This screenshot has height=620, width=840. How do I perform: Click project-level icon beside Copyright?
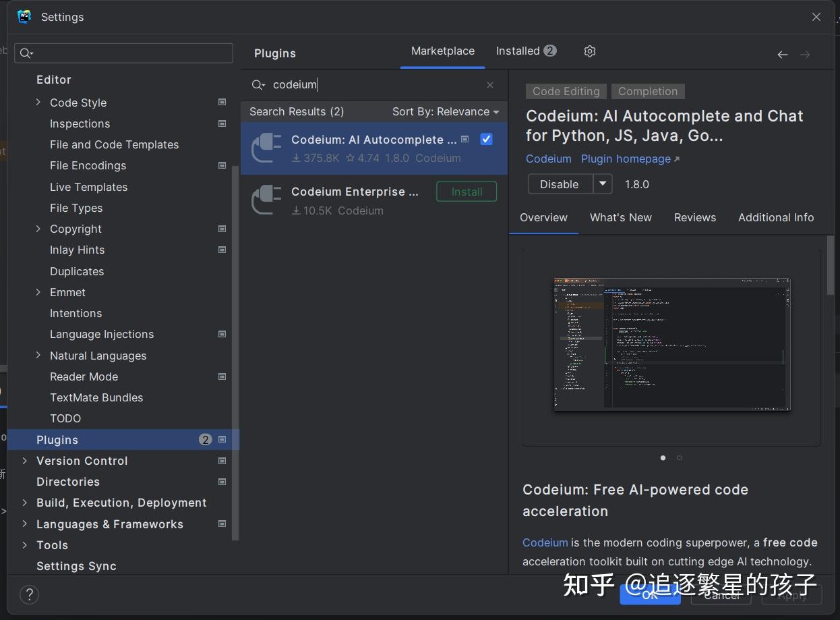[x=222, y=229]
